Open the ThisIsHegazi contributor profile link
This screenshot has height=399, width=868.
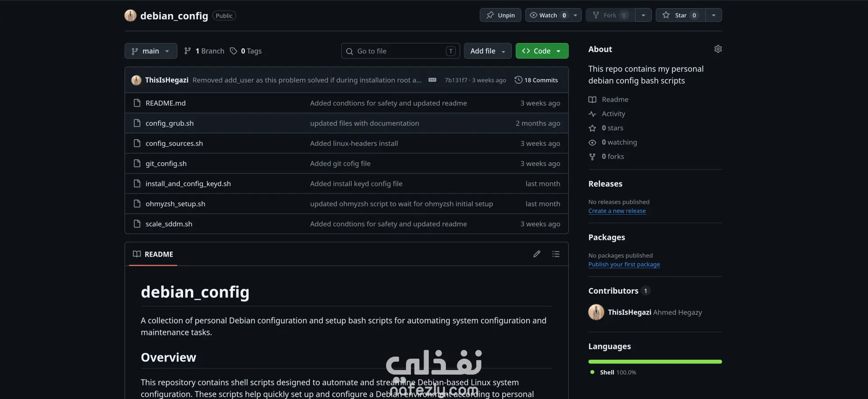click(629, 312)
